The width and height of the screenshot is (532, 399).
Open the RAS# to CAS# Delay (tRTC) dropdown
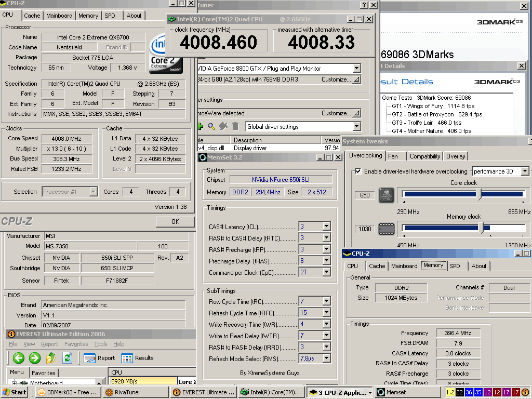point(326,238)
